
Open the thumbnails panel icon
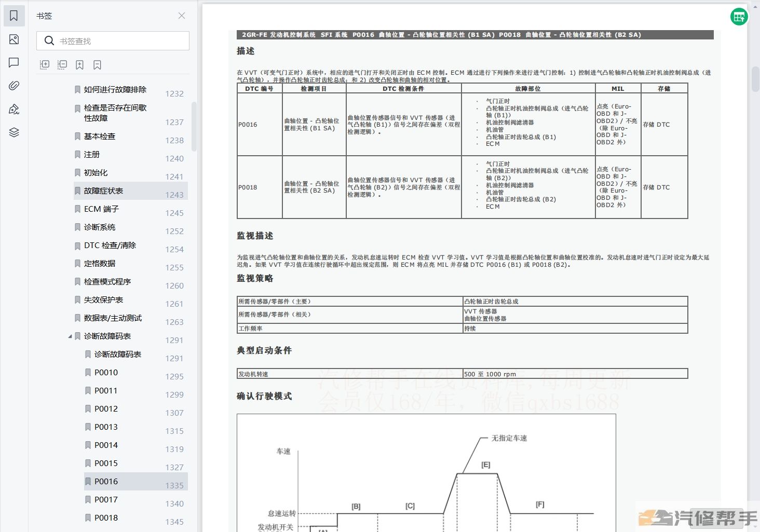click(x=14, y=39)
